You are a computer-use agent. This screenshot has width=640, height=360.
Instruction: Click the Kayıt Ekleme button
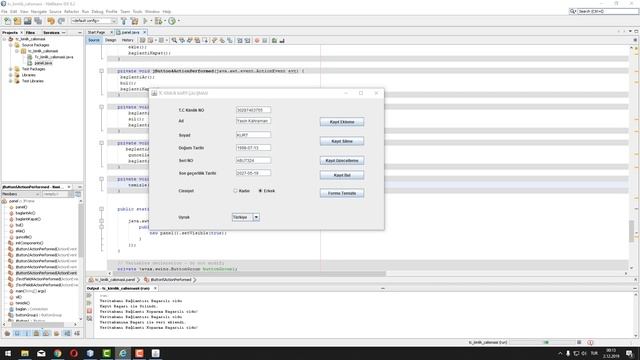[342, 122]
